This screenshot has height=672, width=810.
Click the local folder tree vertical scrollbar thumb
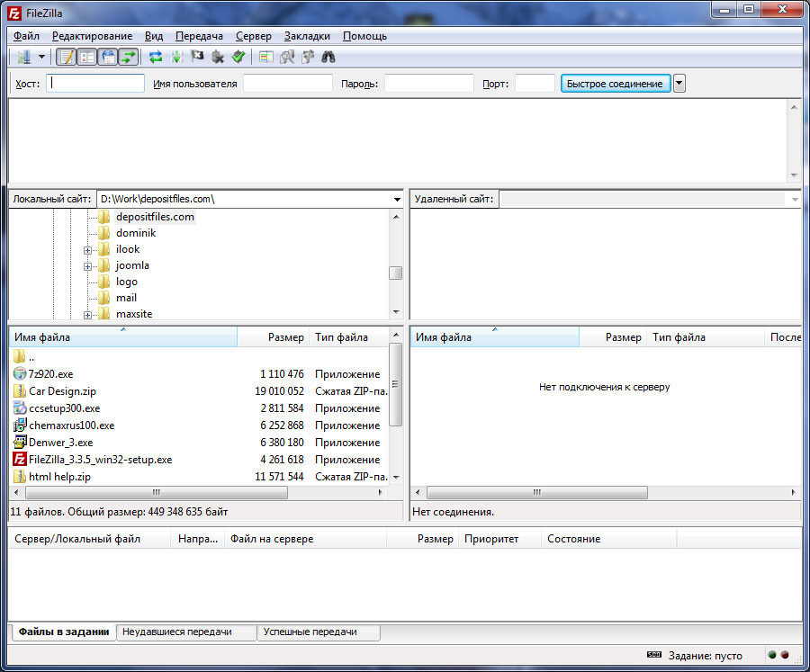(x=396, y=273)
